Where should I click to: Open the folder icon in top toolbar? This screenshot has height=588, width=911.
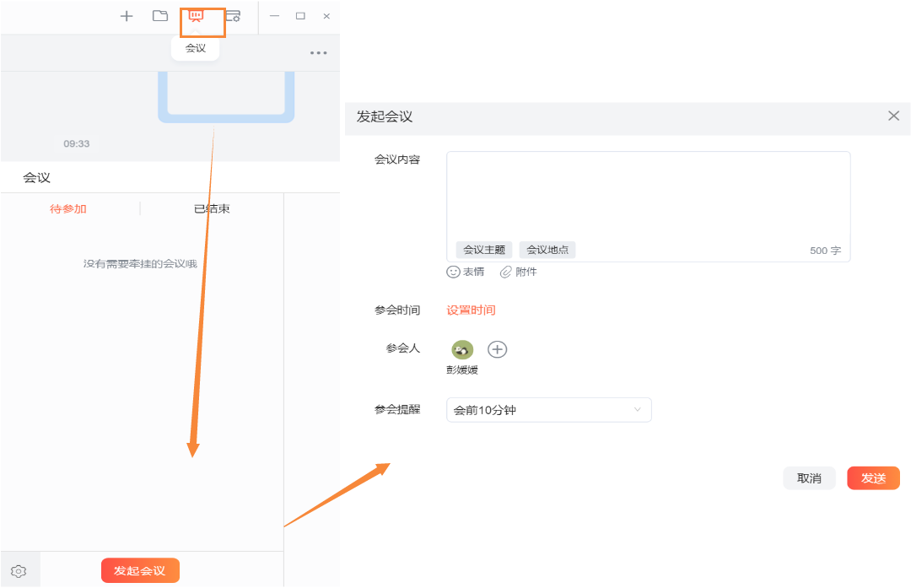coord(160,16)
